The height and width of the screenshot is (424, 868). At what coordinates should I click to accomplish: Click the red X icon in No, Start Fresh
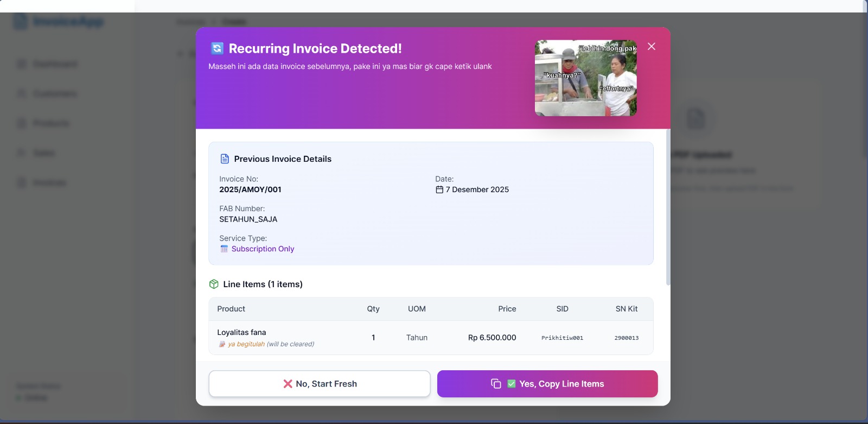coord(288,384)
